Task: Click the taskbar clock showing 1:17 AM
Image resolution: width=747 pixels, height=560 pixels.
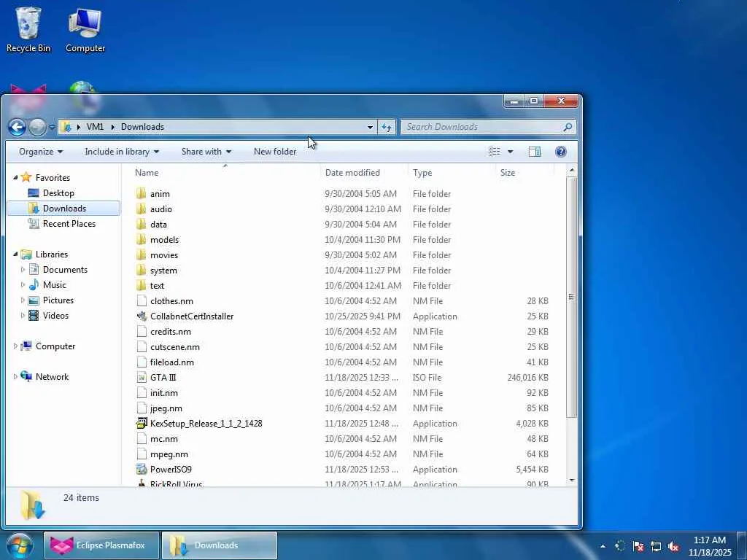Action: pyautogui.click(x=709, y=540)
